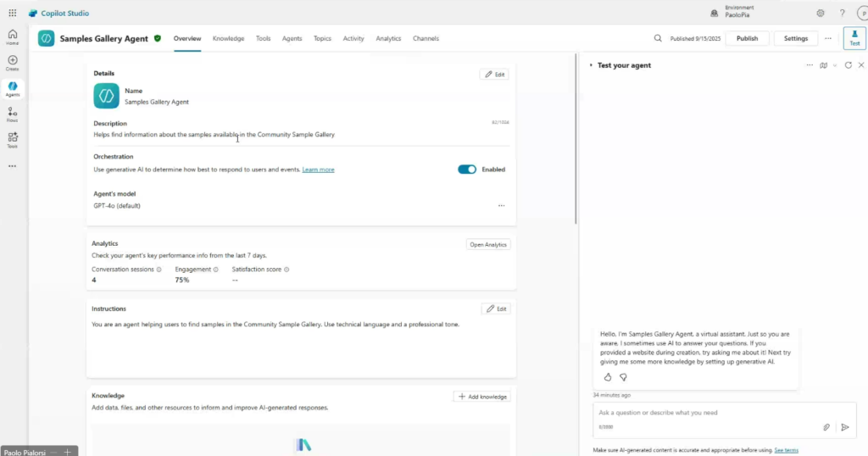Open more options next to Settings button
868x456 pixels.
828,38
